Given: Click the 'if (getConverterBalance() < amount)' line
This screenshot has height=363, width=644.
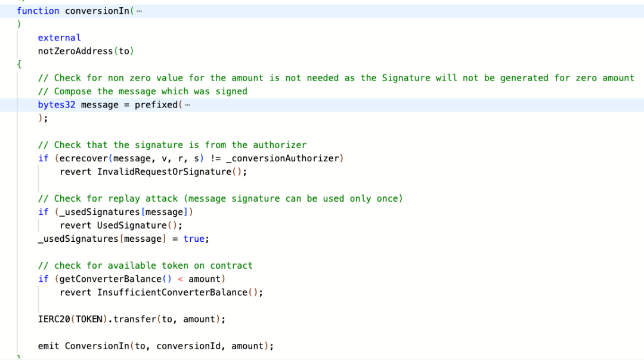Looking at the screenshot, I should point(131,279).
